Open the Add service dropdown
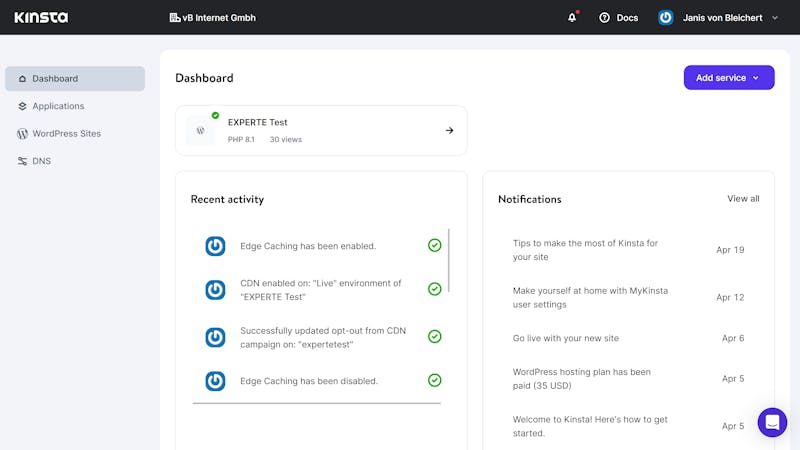The width and height of the screenshot is (800, 450). pyautogui.click(x=729, y=78)
